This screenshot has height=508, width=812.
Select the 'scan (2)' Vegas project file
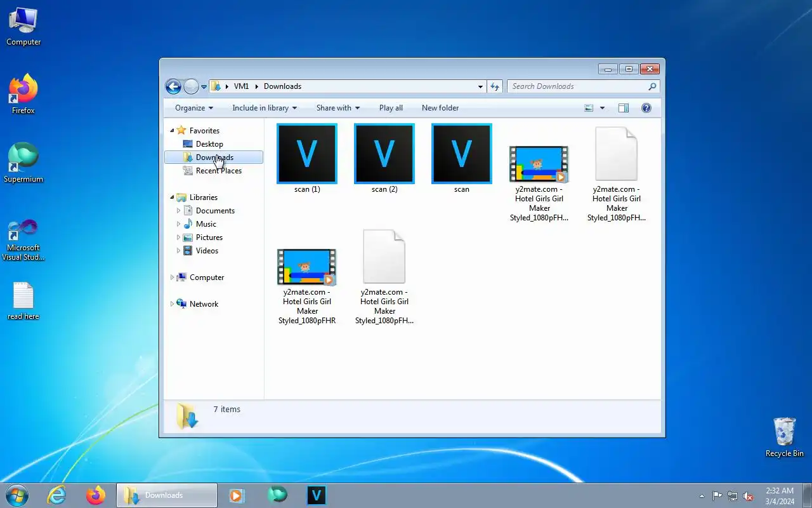[384, 159]
